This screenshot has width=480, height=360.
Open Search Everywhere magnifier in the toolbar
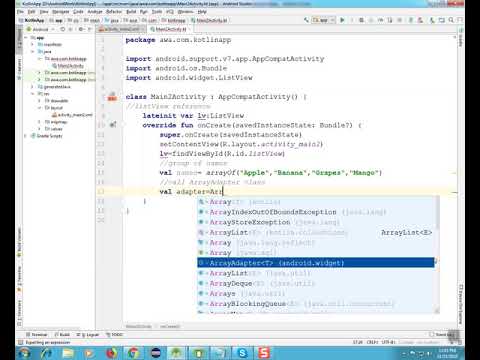[451, 20]
